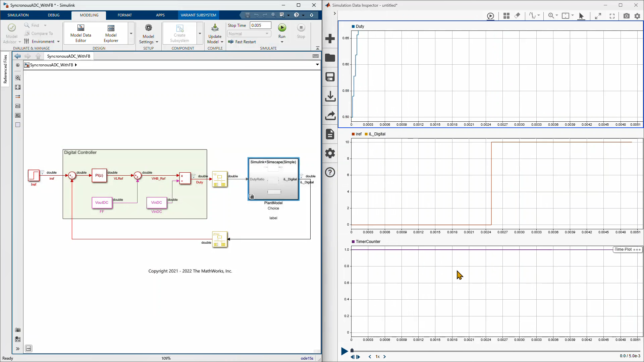Screen dimensions: 644x362
Task: Click the plus add icon in sidebar
Action: tap(330, 39)
